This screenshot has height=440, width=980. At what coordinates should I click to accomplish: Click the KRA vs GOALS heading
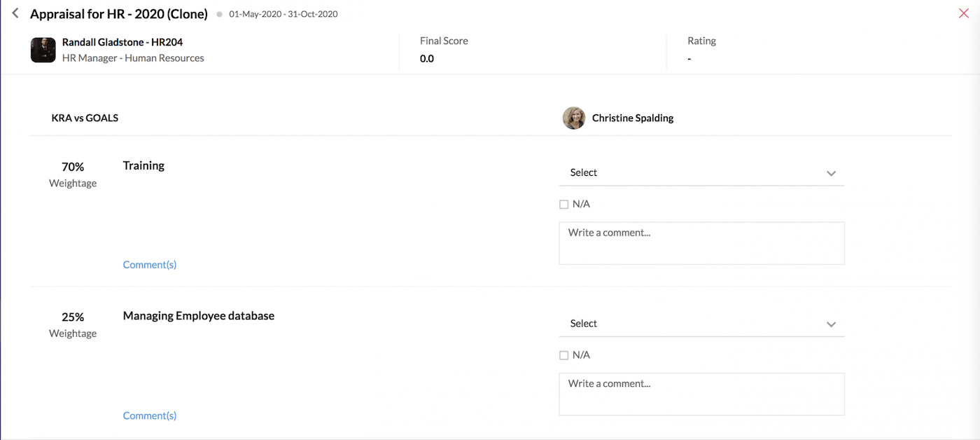pyautogui.click(x=85, y=118)
